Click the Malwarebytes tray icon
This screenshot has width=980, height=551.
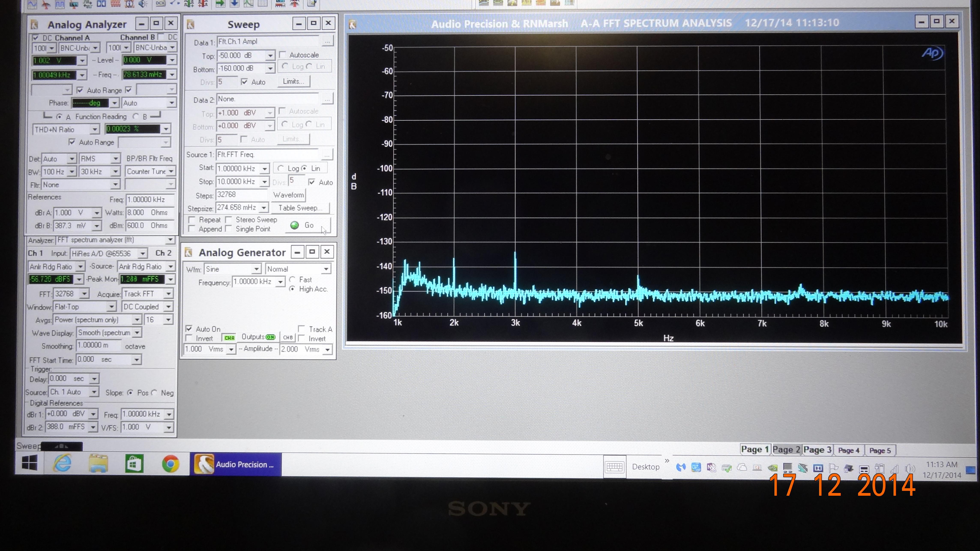[x=681, y=467]
